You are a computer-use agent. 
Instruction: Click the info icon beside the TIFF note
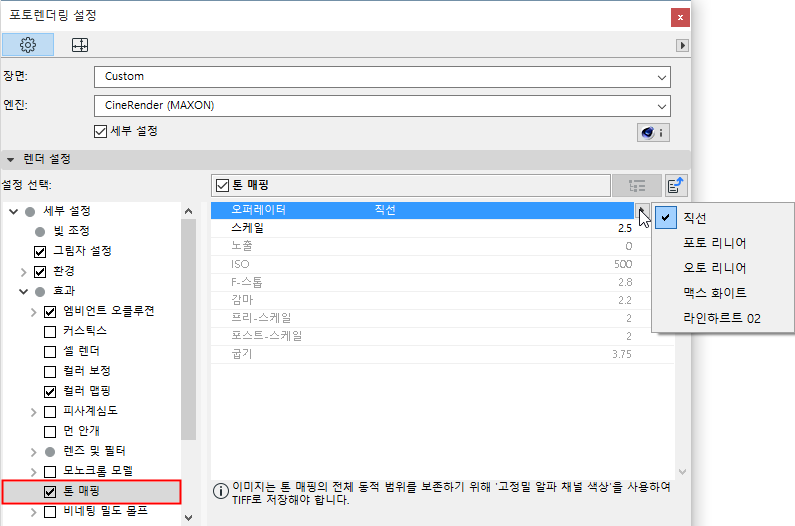(221, 491)
